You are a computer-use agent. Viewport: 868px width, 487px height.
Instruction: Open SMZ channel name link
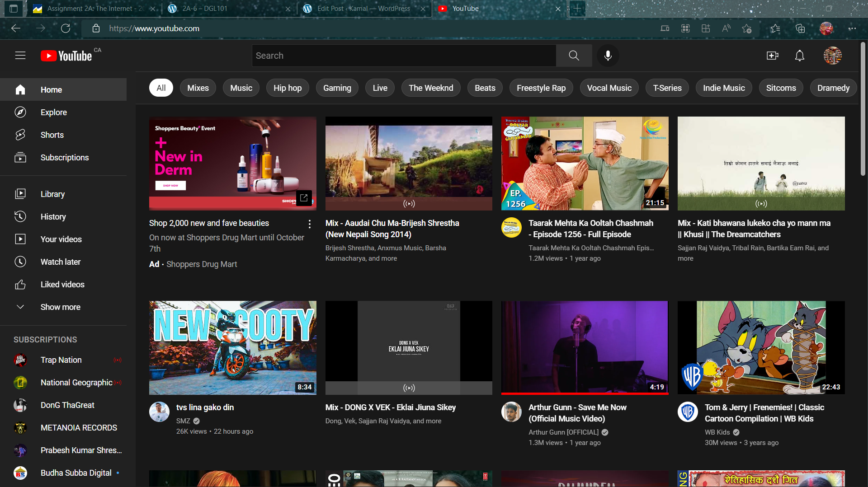(183, 421)
